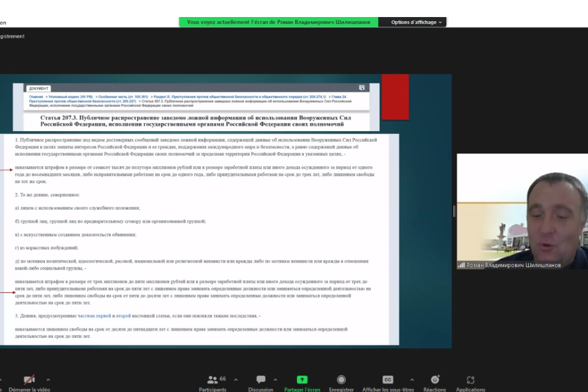Open the Discussion chat icon
588x392 pixels.
point(260,380)
